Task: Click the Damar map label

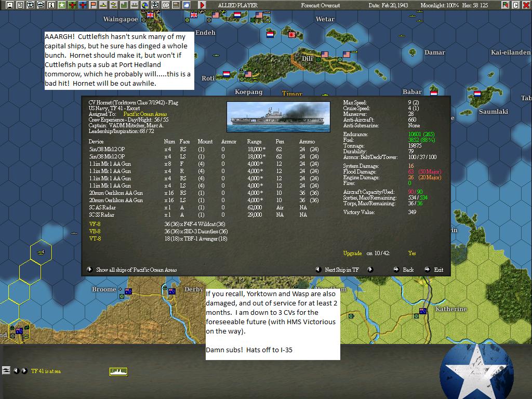Action: 434,52
